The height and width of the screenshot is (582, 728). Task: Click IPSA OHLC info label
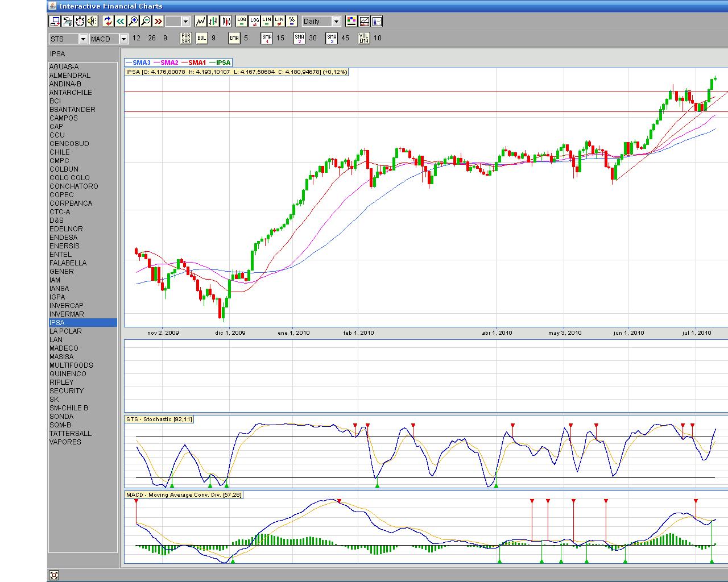(x=237, y=72)
